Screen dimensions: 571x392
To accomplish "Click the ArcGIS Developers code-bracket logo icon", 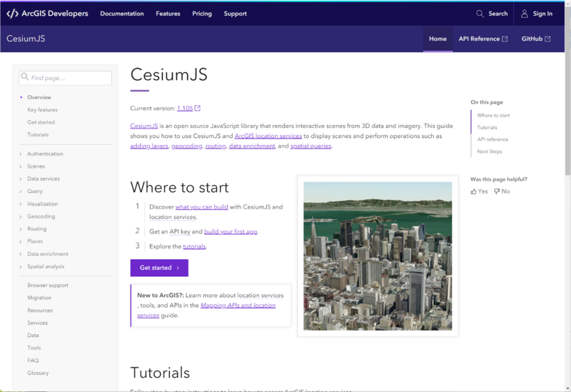I will point(12,14).
